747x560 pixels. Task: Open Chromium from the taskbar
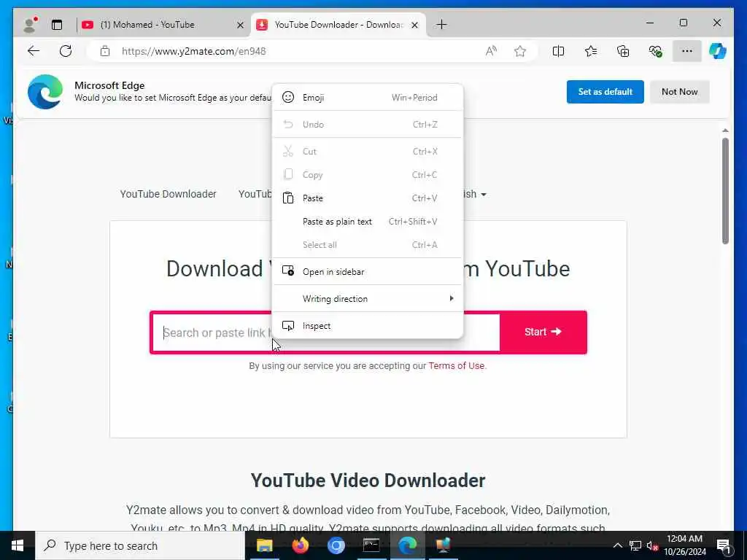click(x=336, y=545)
